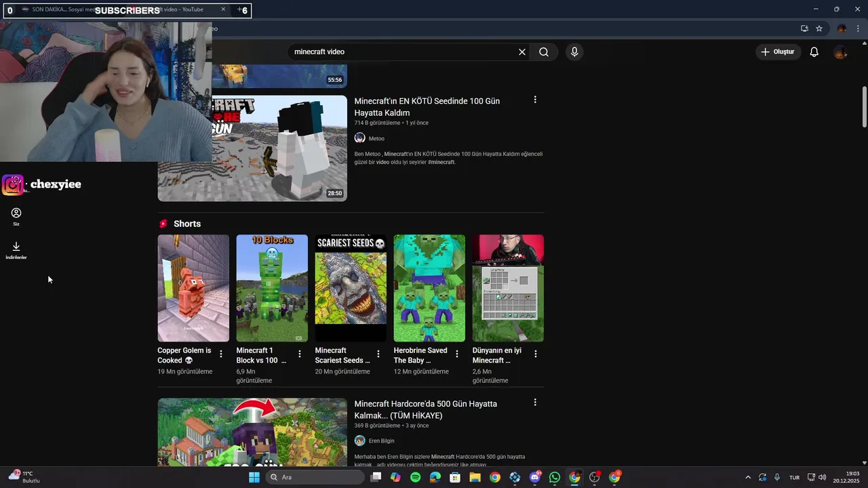Close the YouTube browser tab
The image size is (868, 488).
point(223,9)
